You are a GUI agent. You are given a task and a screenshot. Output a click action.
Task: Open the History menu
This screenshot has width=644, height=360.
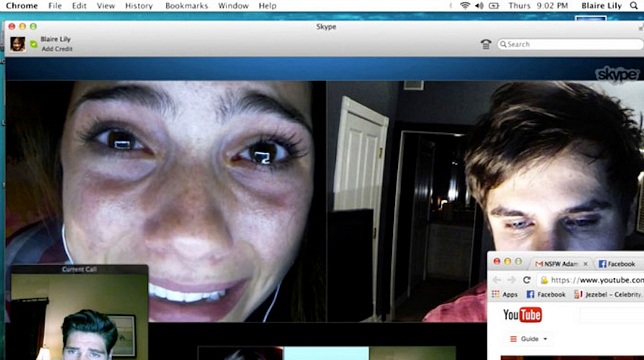point(139,6)
